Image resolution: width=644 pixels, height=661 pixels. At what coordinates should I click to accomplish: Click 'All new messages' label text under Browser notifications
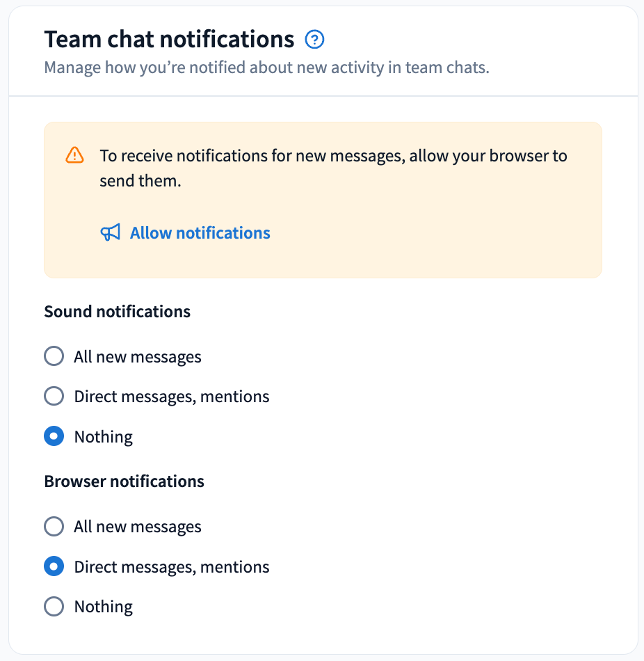(138, 527)
